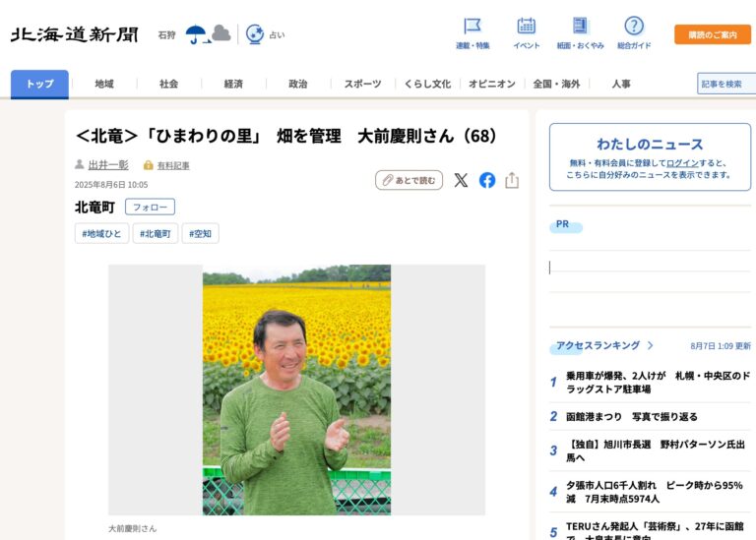Open the 占い fortune icon
Screen dimensions: 756x540
[255, 34]
